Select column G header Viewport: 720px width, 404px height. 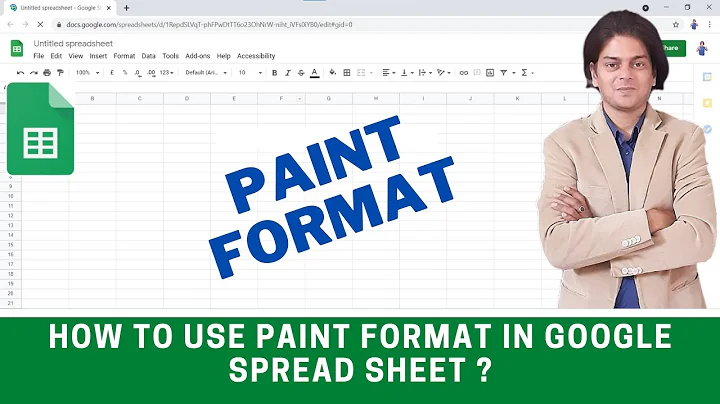(x=329, y=98)
